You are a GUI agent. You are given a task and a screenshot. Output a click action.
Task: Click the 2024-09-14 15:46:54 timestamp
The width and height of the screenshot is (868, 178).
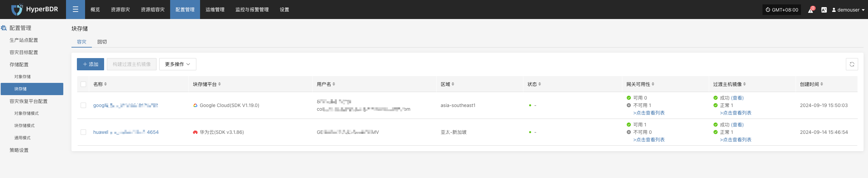[x=824, y=132]
